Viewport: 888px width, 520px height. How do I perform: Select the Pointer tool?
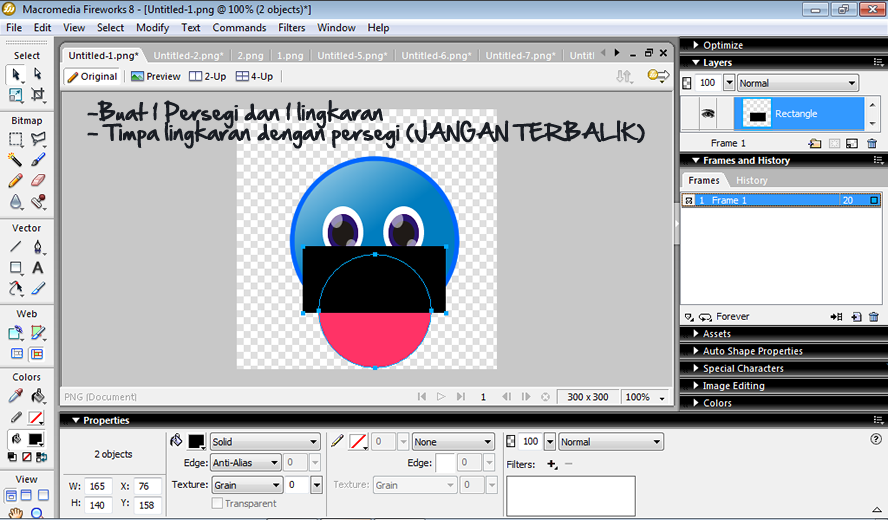pyautogui.click(x=16, y=74)
